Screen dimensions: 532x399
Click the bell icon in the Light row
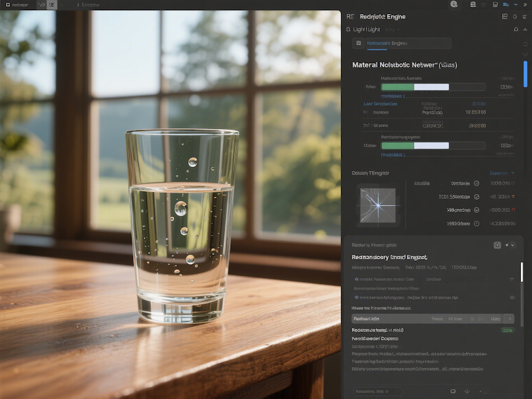515,29
